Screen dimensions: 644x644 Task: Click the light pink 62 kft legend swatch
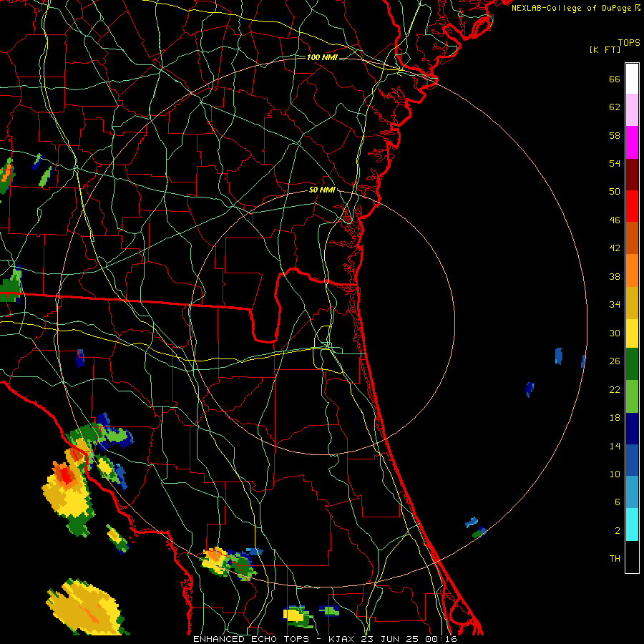click(x=632, y=109)
